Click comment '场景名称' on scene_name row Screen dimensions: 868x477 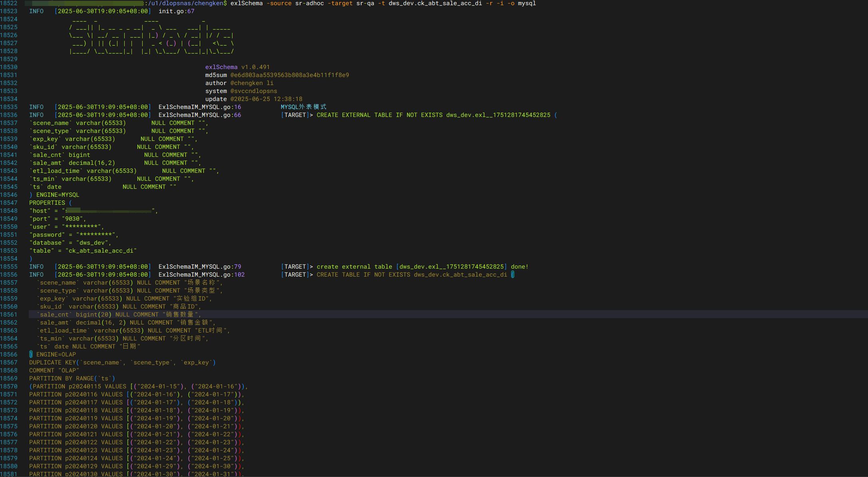pos(202,283)
